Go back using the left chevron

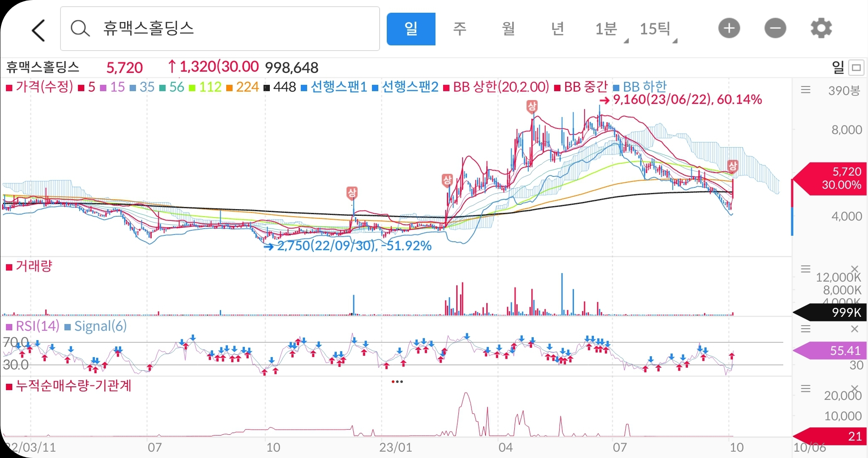38,30
